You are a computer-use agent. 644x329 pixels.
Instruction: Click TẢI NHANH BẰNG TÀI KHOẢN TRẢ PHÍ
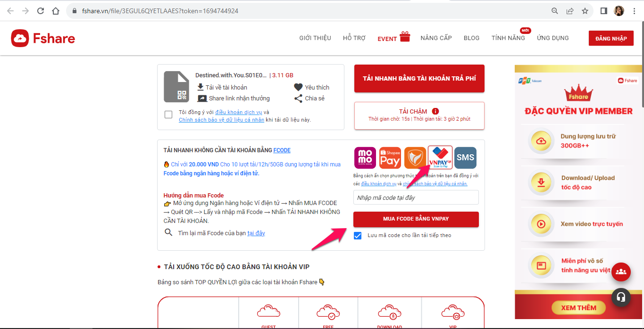(419, 78)
